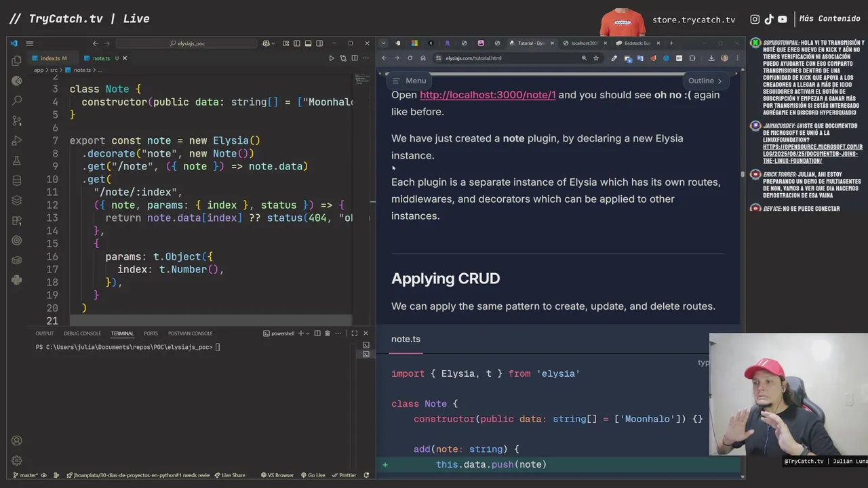
Task: Open Chrome zoom magnifier icon in address bar
Action: (x=584, y=58)
